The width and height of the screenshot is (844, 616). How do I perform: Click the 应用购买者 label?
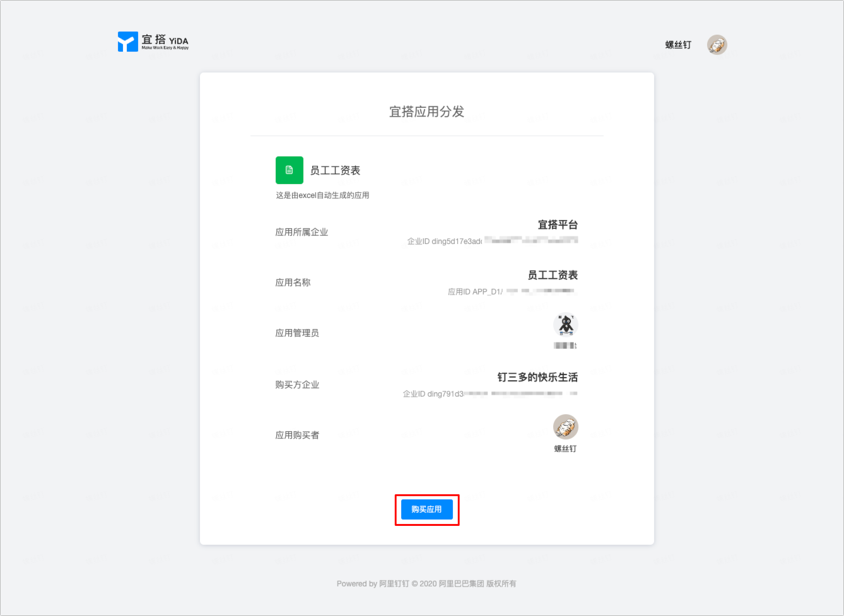[297, 435]
